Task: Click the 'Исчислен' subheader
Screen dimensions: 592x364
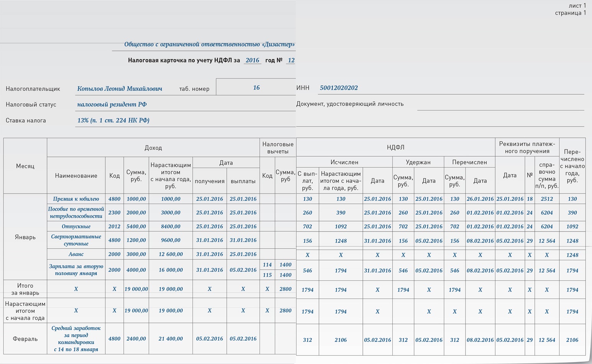Action: (344, 162)
